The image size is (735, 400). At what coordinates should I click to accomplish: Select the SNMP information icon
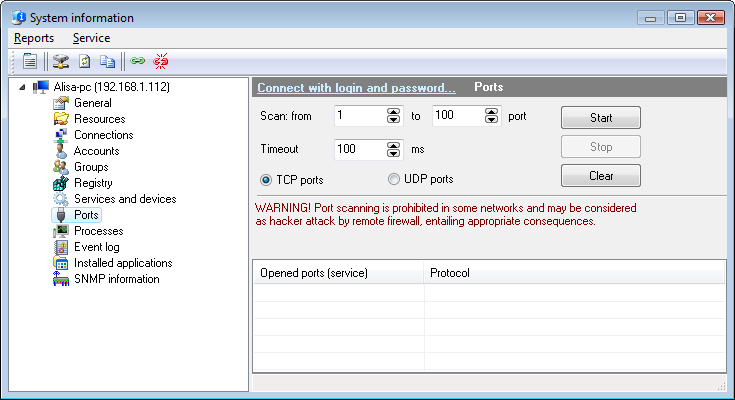(x=61, y=279)
